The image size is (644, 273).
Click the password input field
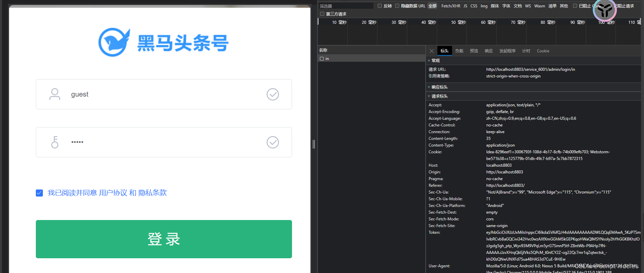point(164,142)
